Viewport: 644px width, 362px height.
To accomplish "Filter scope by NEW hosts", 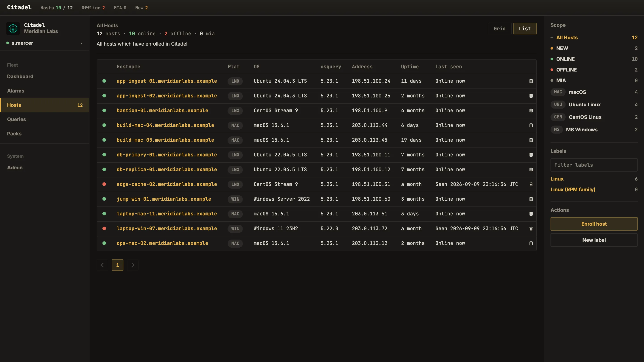I will 594,48.
